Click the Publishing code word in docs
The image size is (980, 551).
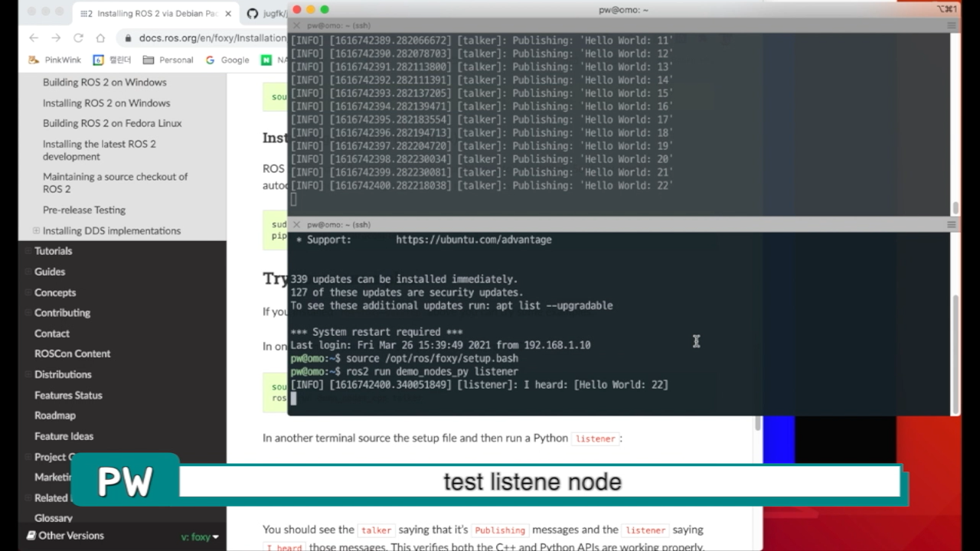click(500, 530)
